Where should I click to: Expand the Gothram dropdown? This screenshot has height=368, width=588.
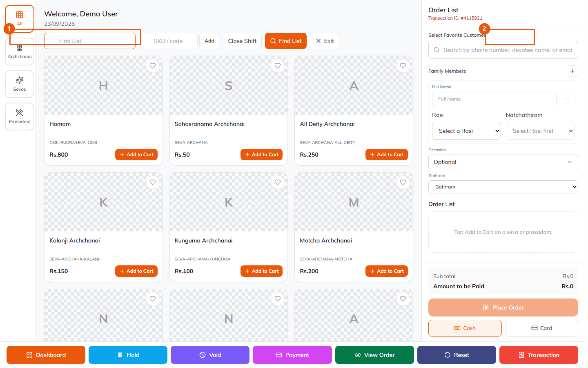pos(503,187)
